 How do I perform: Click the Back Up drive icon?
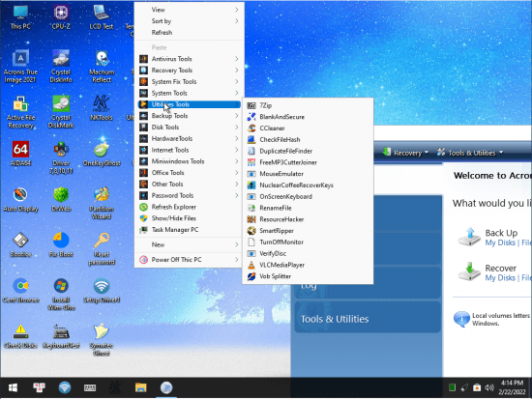pyautogui.click(x=469, y=237)
